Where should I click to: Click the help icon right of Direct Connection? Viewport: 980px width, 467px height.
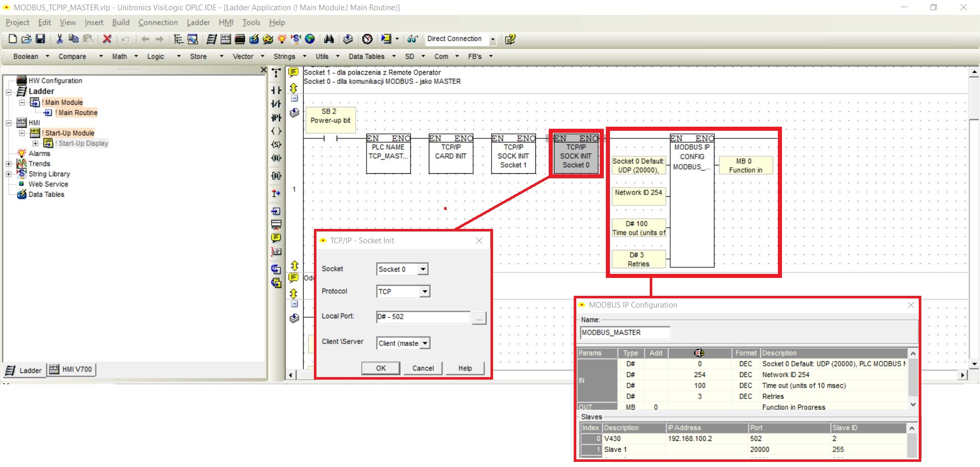click(x=509, y=39)
